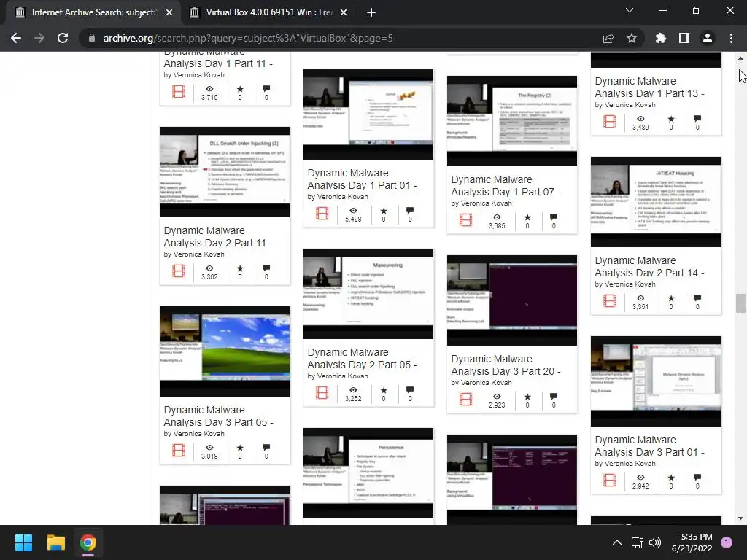Click the Persistence slide thumbnail
The width and height of the screenshot is (747, 560).
coord(368,473)
